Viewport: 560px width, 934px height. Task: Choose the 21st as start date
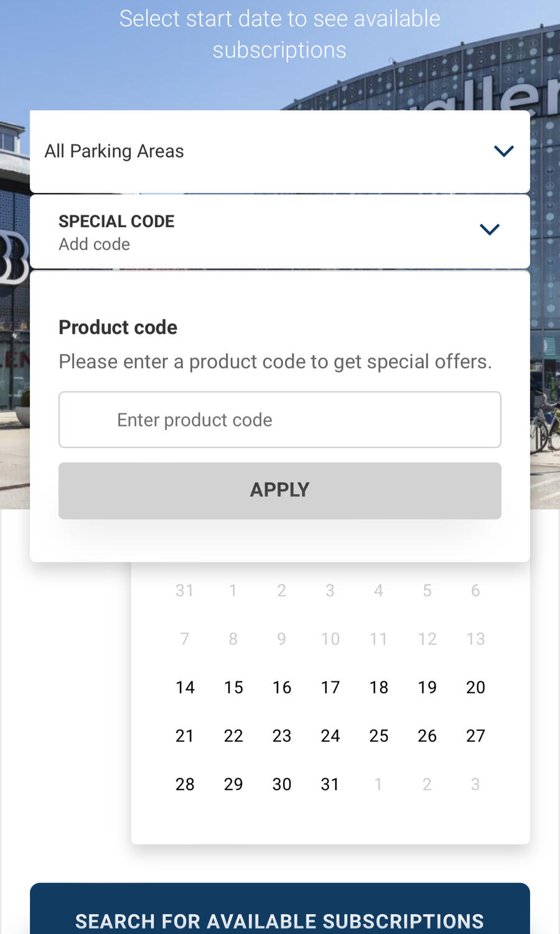185,736
